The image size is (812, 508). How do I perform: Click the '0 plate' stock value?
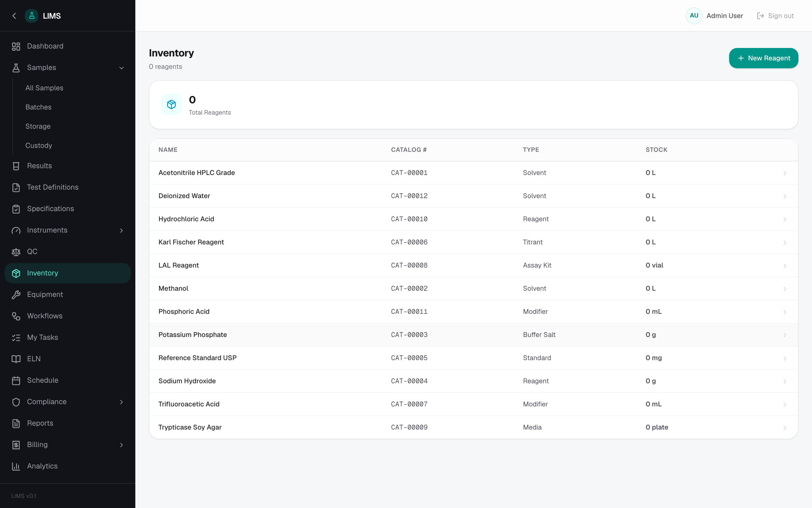click(657, 427)
